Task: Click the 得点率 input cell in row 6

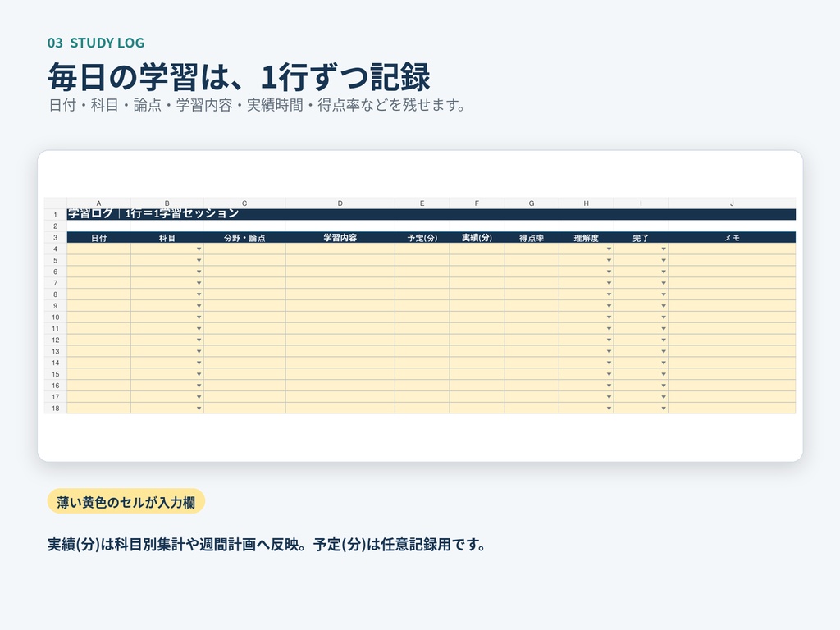Action: [x=532, y=272]
